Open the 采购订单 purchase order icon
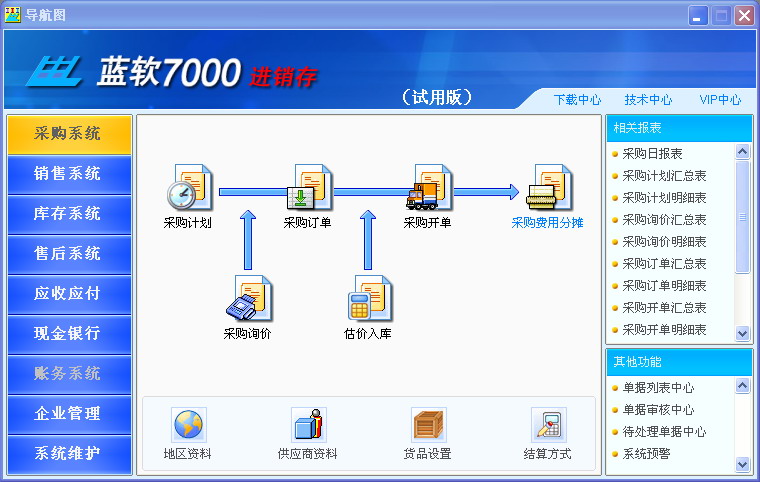Image resolution: width=760 pixels, height=482 pixels. click(x=309, y=187)
